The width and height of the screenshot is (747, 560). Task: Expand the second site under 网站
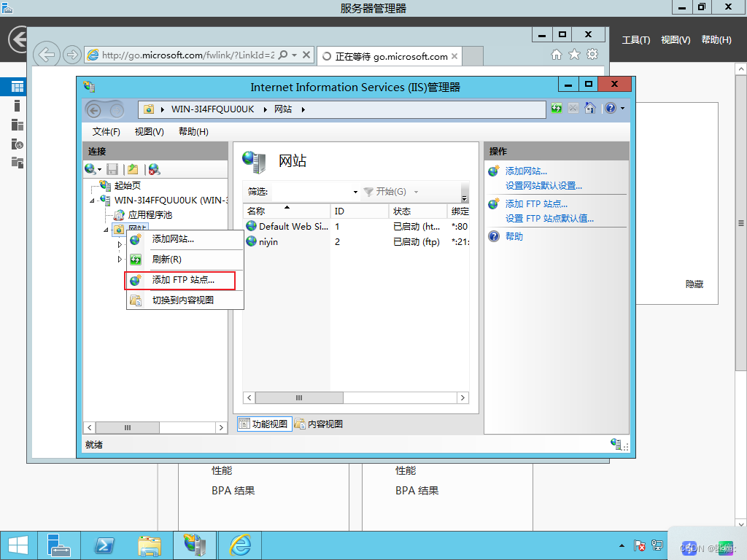[120, 259]
